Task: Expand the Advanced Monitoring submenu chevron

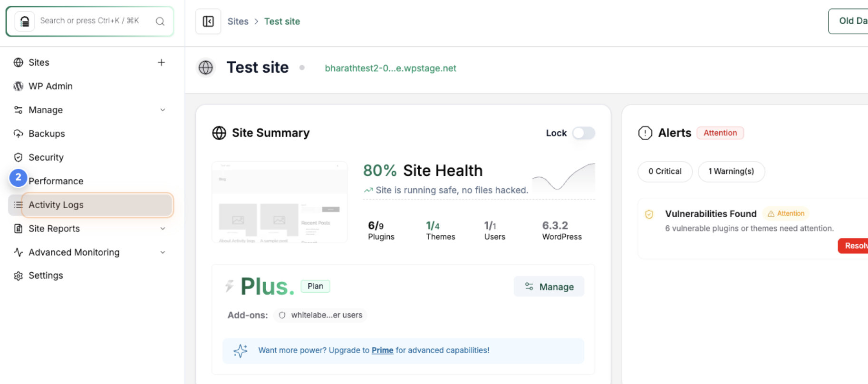Action: click(x=163, y=252)
